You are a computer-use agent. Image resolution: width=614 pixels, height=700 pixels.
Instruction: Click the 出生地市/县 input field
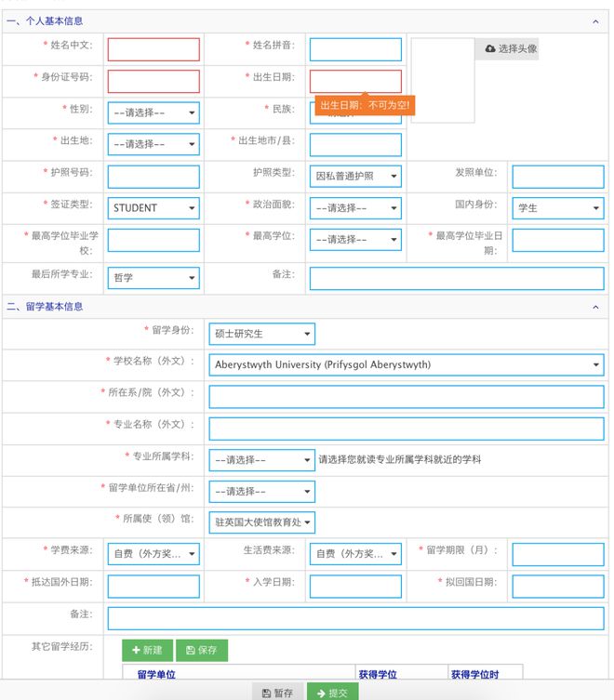click(x=355, y=145)
